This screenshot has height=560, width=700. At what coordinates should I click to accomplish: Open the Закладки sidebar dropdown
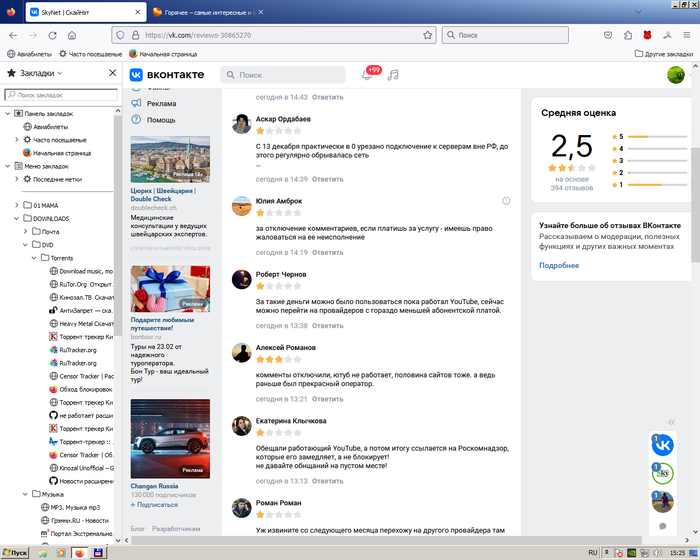[x=60, y=73]
